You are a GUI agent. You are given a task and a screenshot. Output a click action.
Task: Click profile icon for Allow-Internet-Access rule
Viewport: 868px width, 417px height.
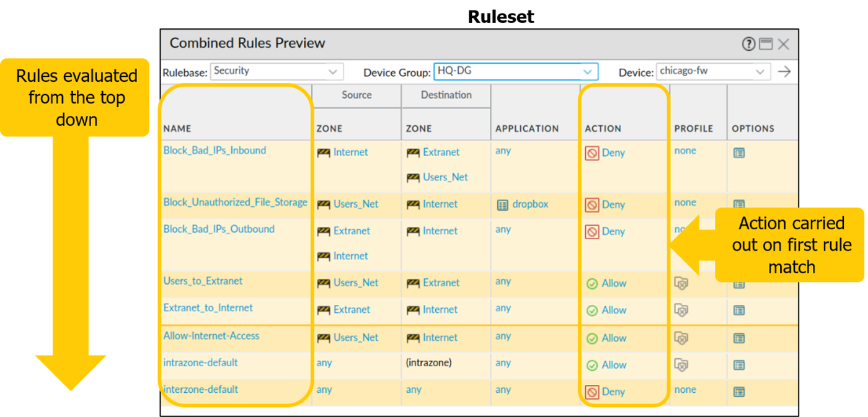681,338
